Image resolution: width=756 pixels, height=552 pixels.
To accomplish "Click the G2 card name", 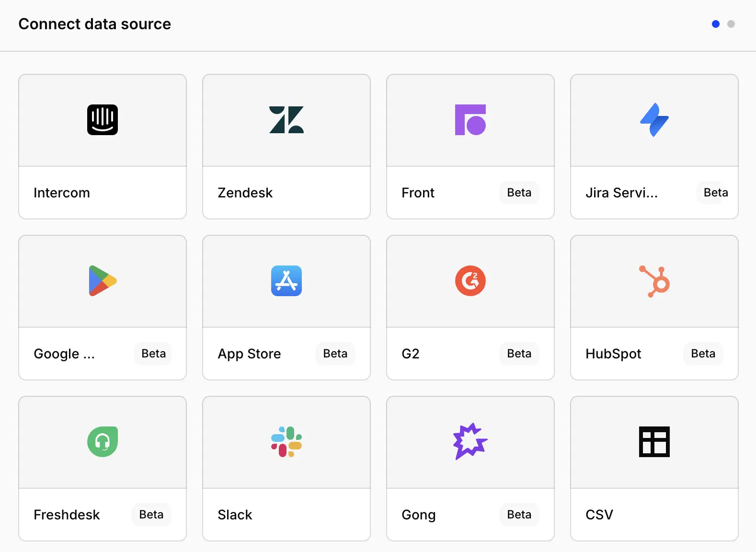I will click(x=411, y=354).
